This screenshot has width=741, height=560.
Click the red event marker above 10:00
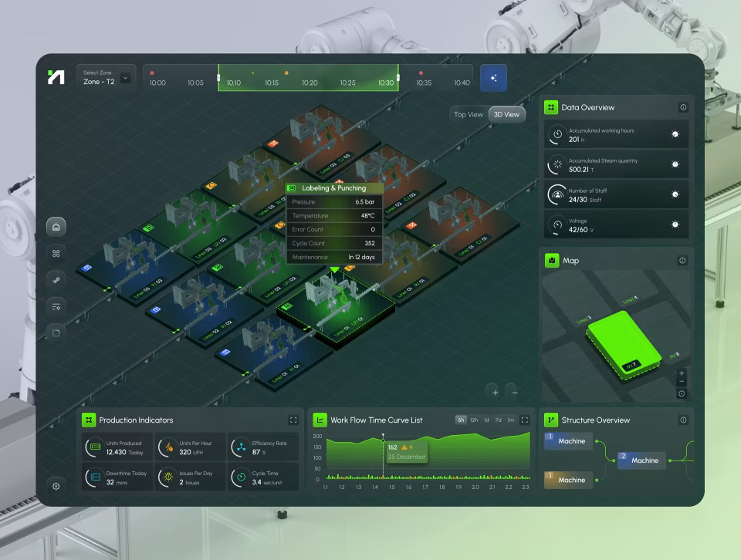point(152,73)
